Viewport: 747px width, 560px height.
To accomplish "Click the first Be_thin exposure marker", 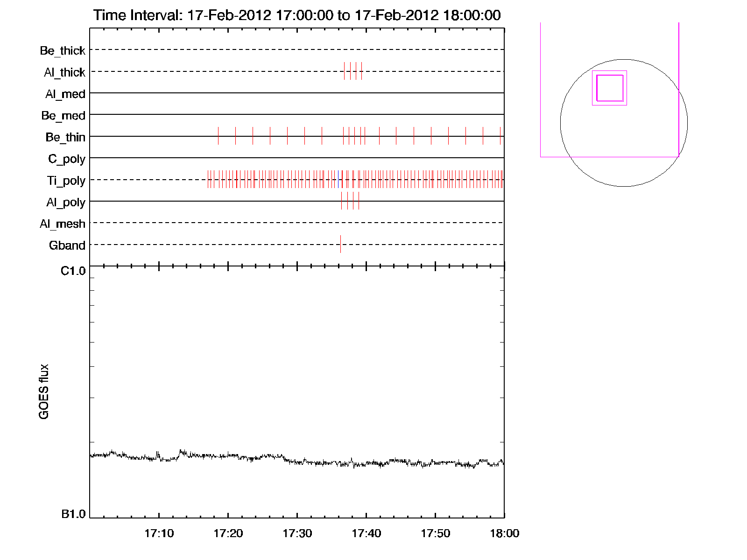I will point(218,136).
